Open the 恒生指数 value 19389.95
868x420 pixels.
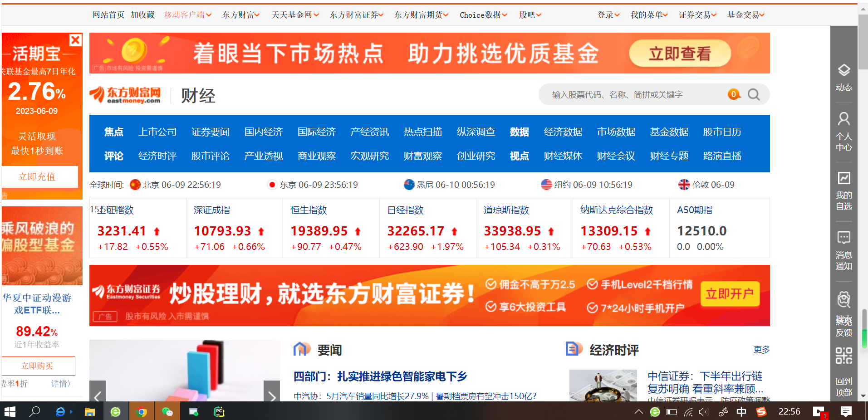[319, 231]
